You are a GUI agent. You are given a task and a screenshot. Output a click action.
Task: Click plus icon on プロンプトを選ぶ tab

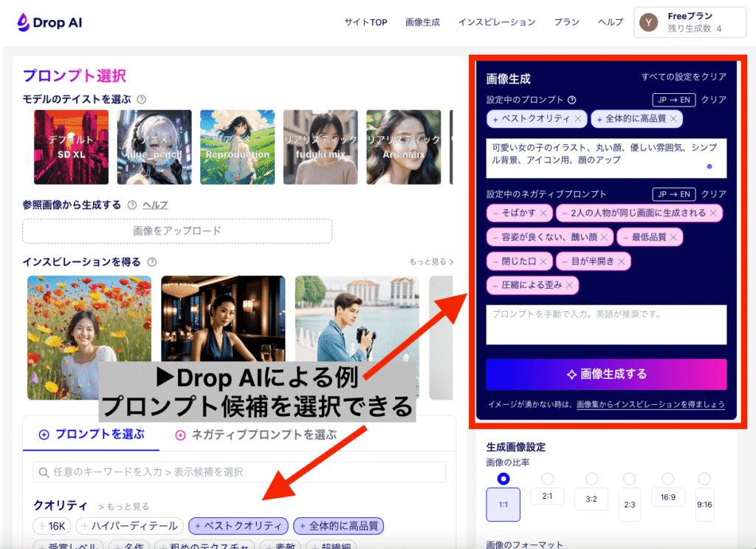tap(44, 434)
